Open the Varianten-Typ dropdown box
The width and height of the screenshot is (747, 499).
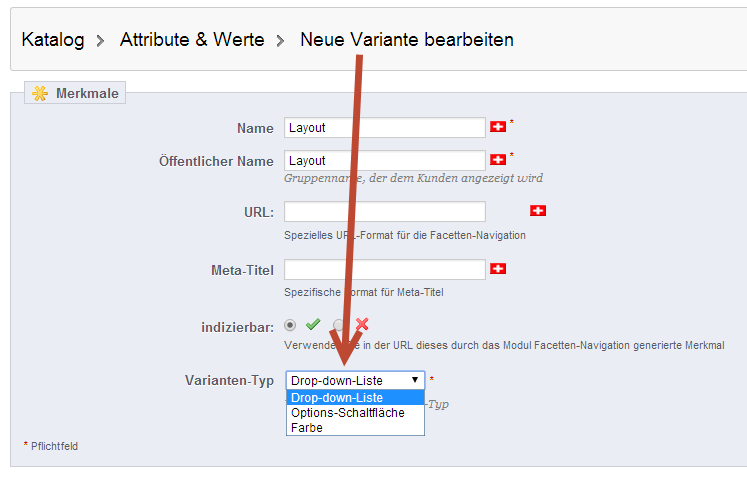(x=355, y=381)
